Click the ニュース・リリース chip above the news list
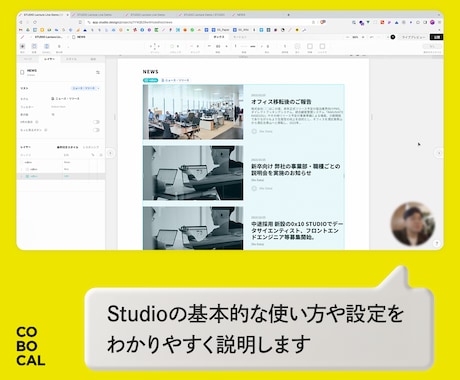This screenshot has width=460, height=380. [x=175, y=80]
